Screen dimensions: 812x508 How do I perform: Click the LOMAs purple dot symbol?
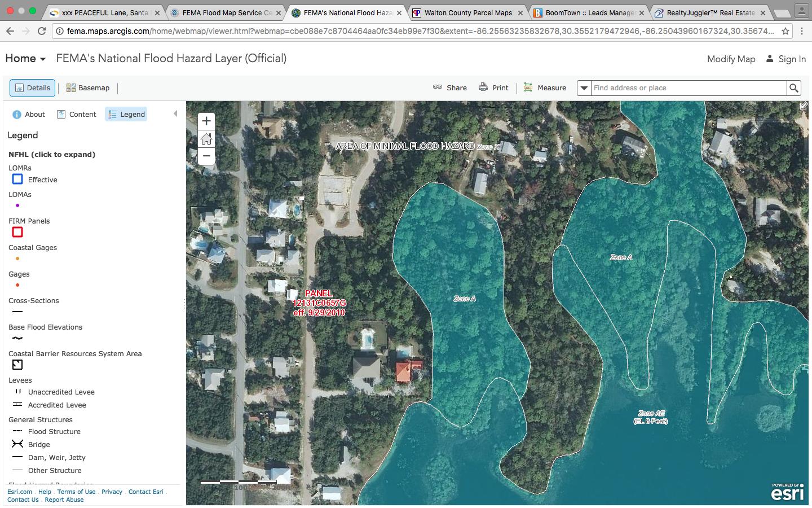click(x=17, y=205)
